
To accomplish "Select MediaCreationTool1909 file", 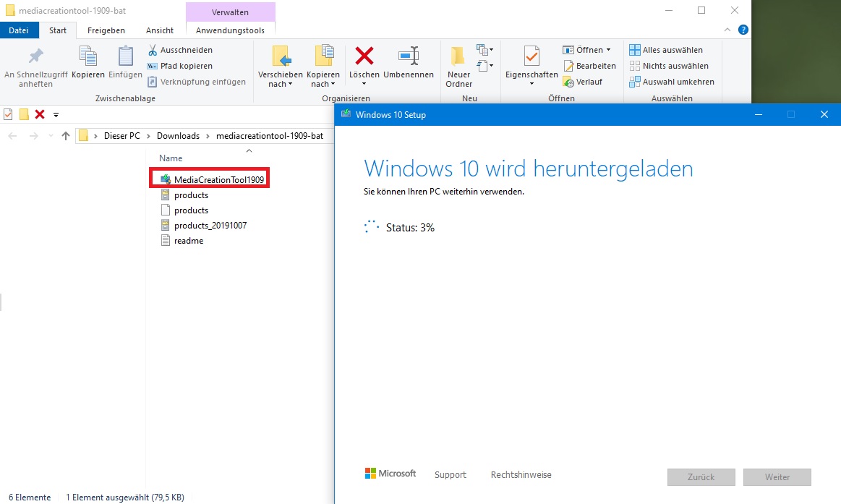I will [x=212, y=179].
